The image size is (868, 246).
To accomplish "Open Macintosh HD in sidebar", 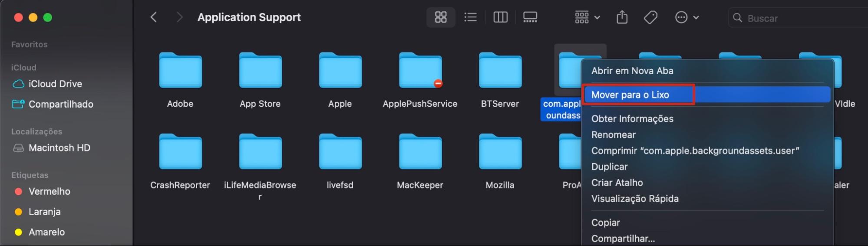I will point(59,148).
